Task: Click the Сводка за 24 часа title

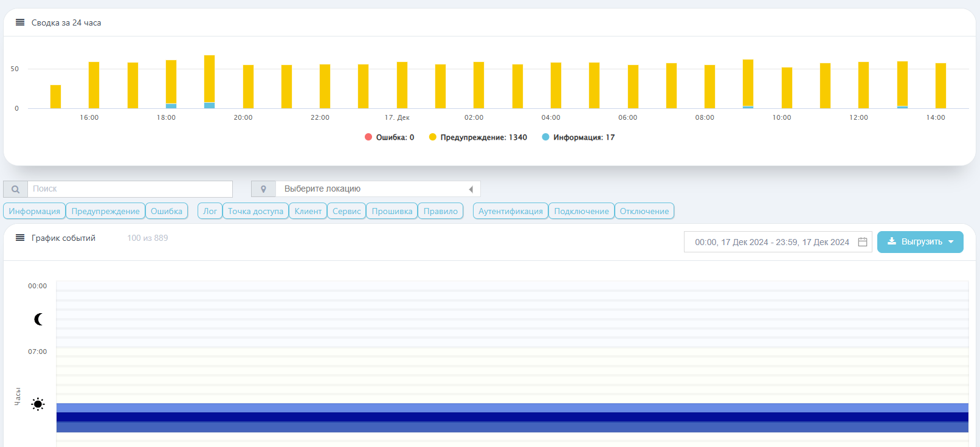Action: [66, 23]
